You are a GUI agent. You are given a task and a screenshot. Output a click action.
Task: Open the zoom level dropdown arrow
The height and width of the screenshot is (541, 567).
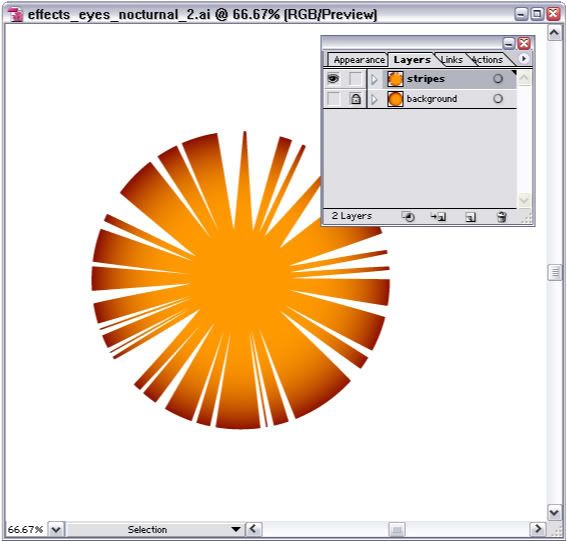coord(56,529)
